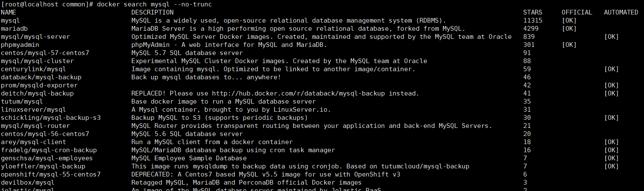644x191 pixels.
Task: Select the image name 'tutum/mysql'
Action: (22, 101)
